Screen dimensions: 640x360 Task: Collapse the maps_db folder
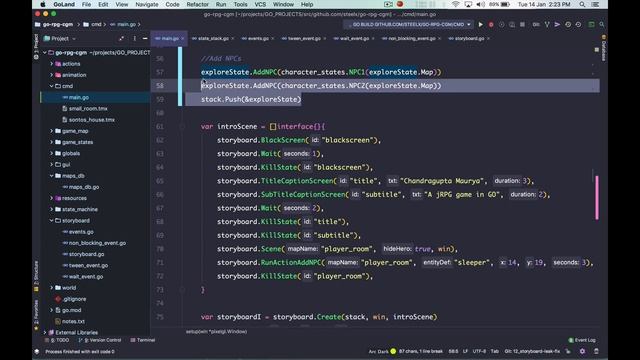point(52,176)
